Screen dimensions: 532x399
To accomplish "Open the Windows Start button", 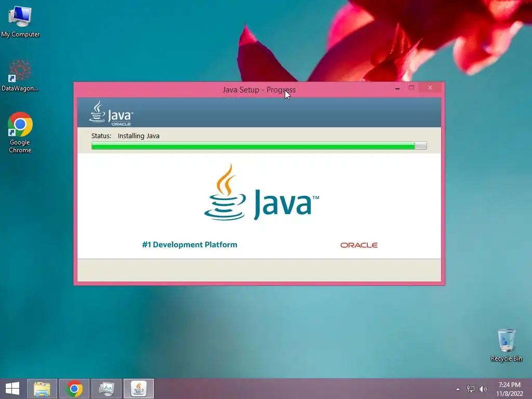I will click(12, 389).
